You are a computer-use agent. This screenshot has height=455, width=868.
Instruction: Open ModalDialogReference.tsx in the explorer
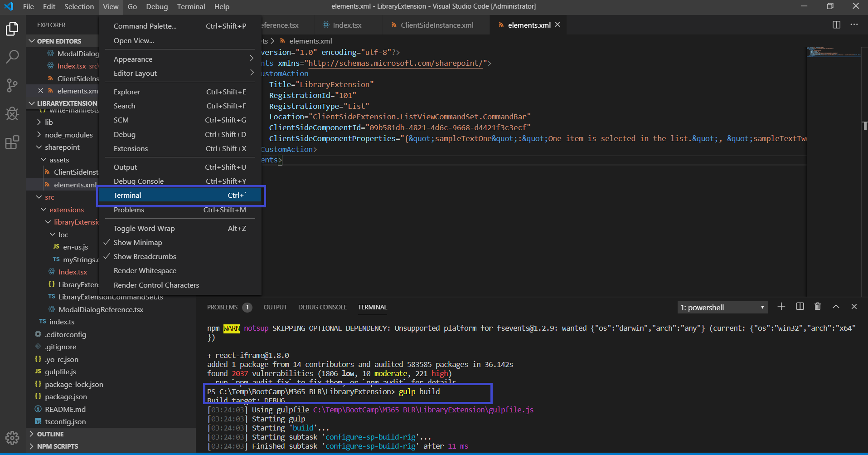101,309
